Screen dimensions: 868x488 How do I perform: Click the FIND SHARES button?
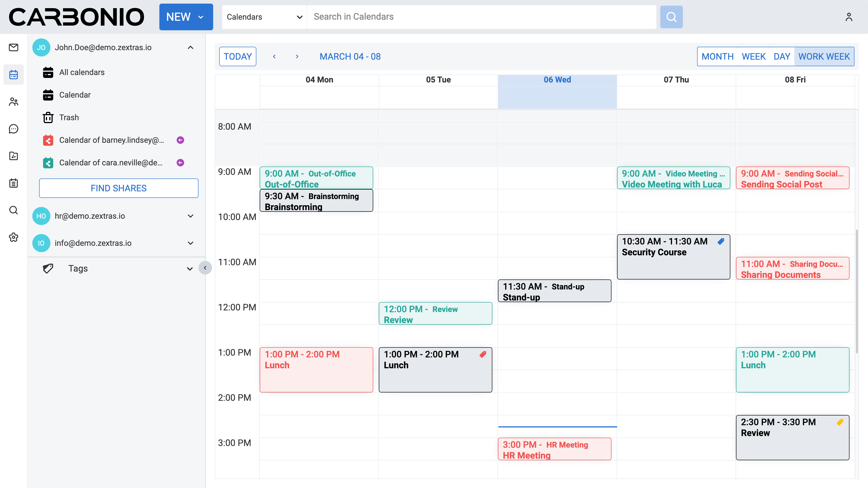click(119, 188)
